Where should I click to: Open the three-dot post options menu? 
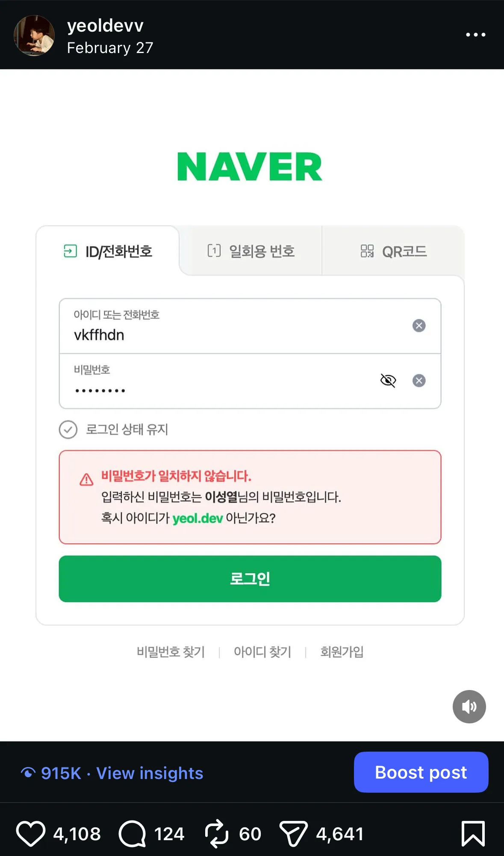point(475,35)
